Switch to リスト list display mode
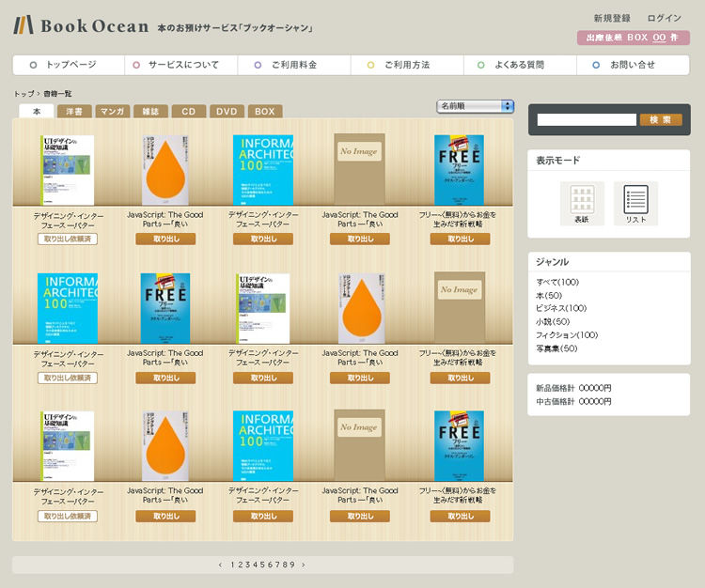The height and width of the screenshot is (588, 705). click(x=635, y=204)
